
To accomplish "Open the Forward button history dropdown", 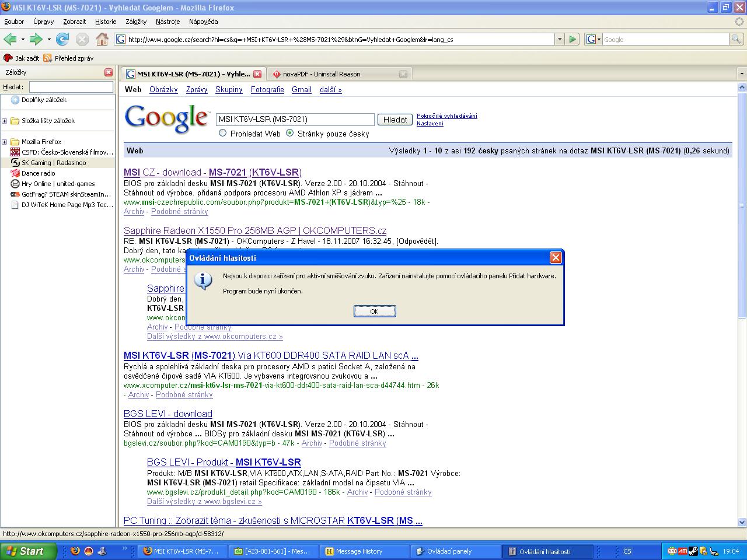I will [49, 40].
